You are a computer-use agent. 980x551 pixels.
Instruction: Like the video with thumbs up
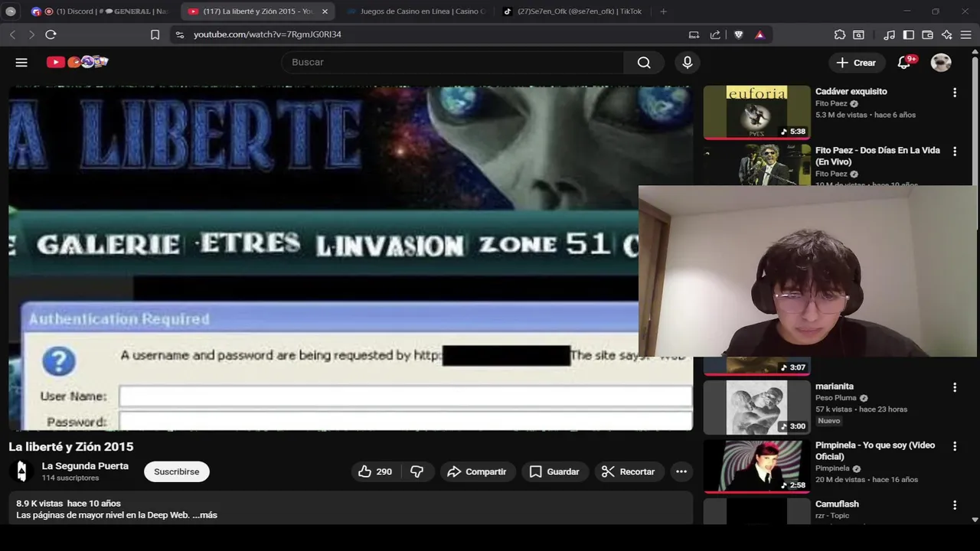pos(375,471)
